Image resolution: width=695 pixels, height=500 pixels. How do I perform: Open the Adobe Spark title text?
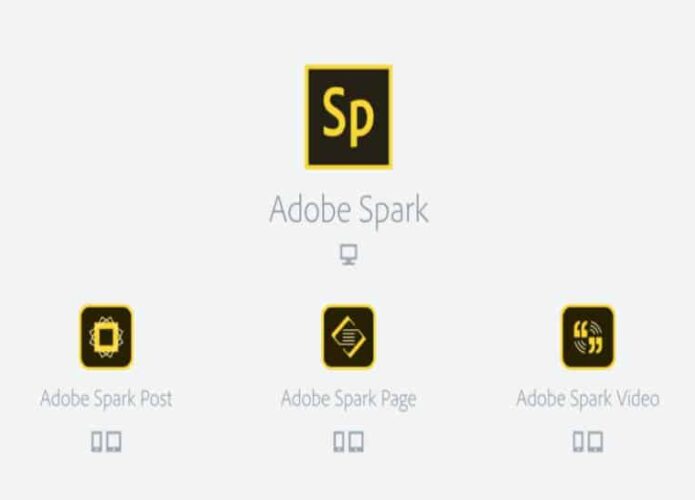coord(349,210)
